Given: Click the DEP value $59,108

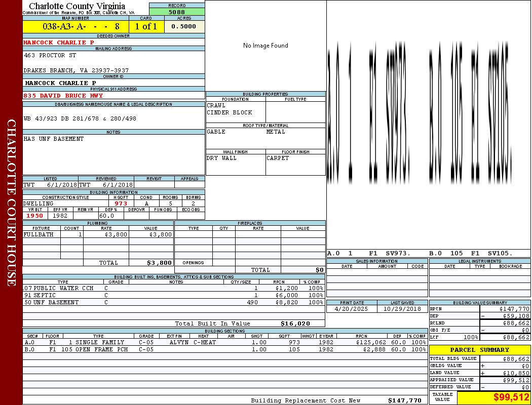Looking at the screenshot, I should (x=516, y=316).
